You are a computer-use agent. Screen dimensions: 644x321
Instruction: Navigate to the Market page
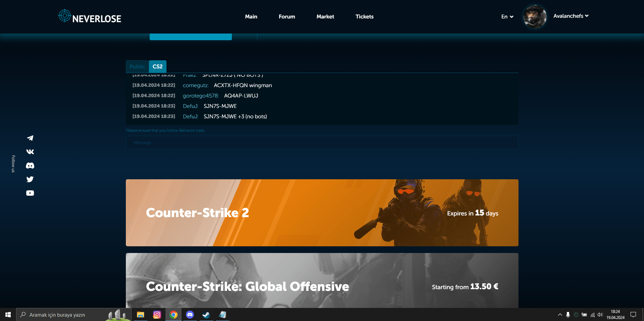pos(325,16)
